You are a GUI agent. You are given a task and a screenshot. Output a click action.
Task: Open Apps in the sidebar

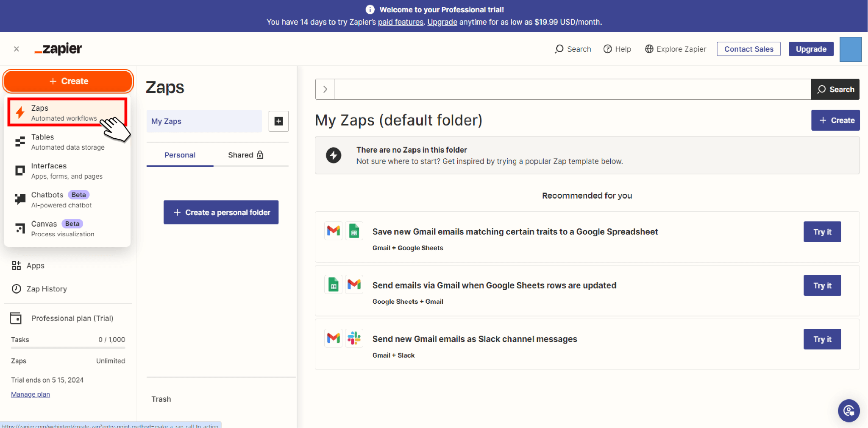click(28, 266)
